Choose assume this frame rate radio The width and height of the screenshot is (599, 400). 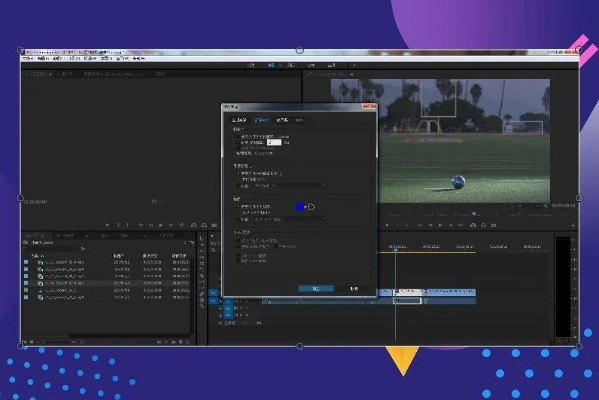pos(238,143)
